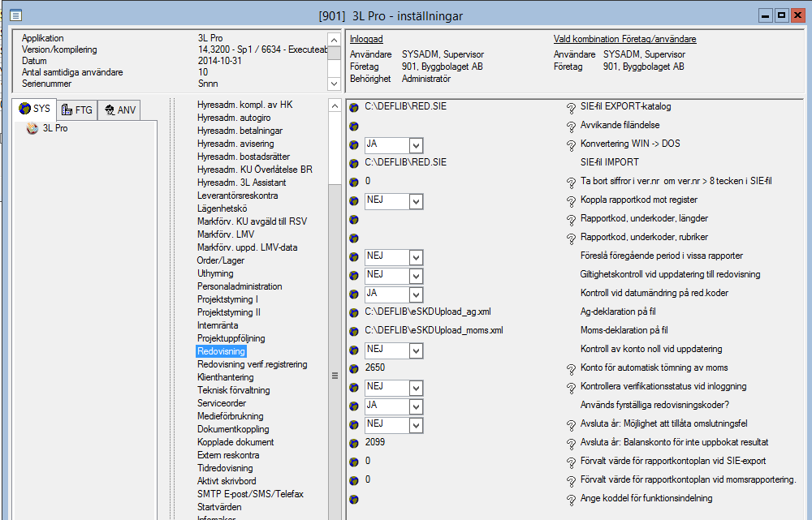
Task: Open Föreslå föregående period dropdown
Action: pyautogui.click(x=416, y=257)
